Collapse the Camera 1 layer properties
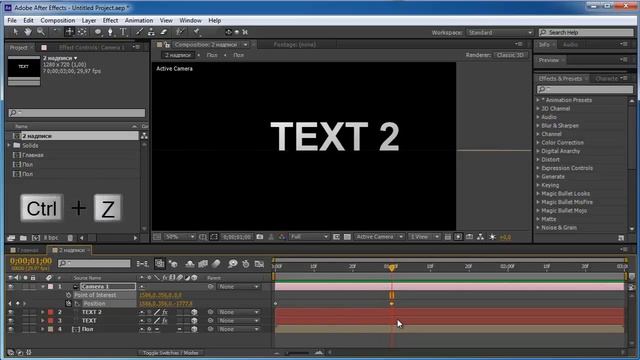The width and height of the screenshot is (640, 360). click(42, 287)
